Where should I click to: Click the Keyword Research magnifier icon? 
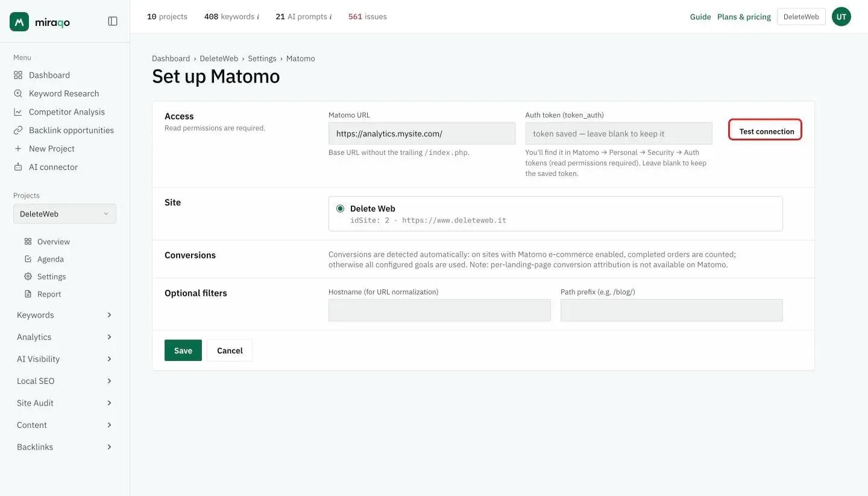click(18, 93)
